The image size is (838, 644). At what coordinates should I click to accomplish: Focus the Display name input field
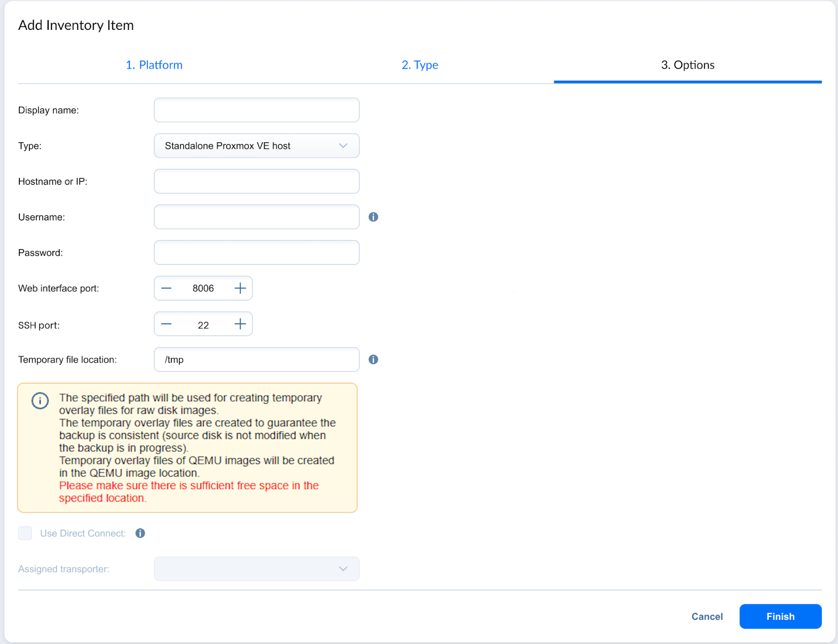click(x=257, y=110)
